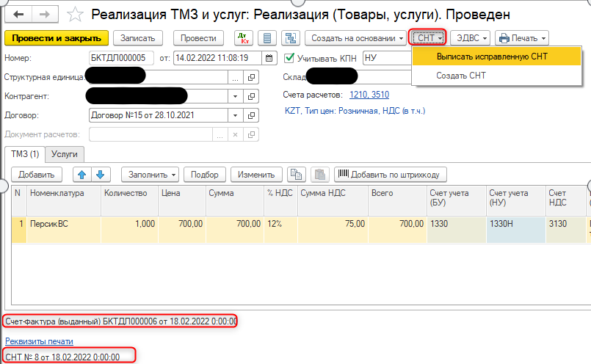Expand the Договор dropdown list
The width and height of the screenshot is (591, 364).
pyautogui.click(x=235, y=115)
